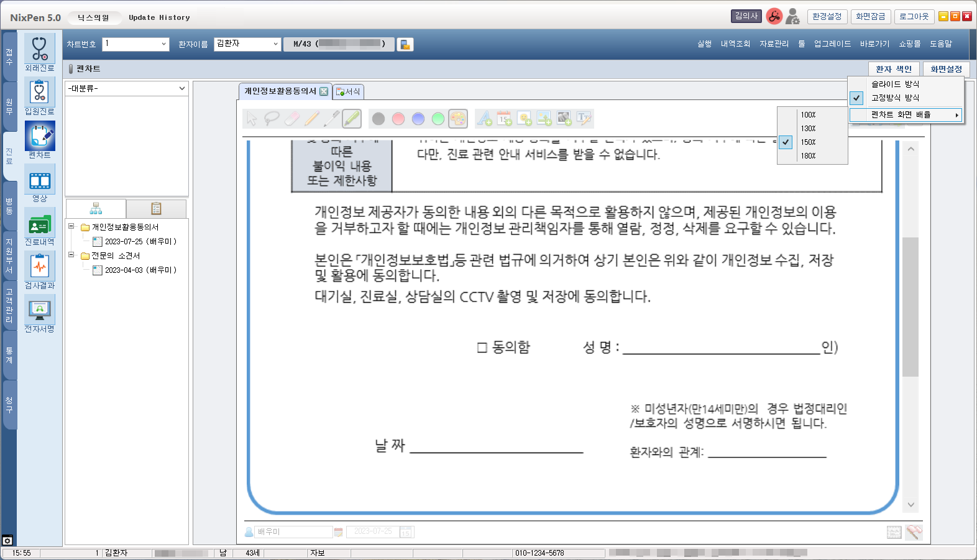Open the 2023-04-03 (배우미) document entry
Image resolution: width=977 pixels, height=560 pixels.
(x=140, y=270)
